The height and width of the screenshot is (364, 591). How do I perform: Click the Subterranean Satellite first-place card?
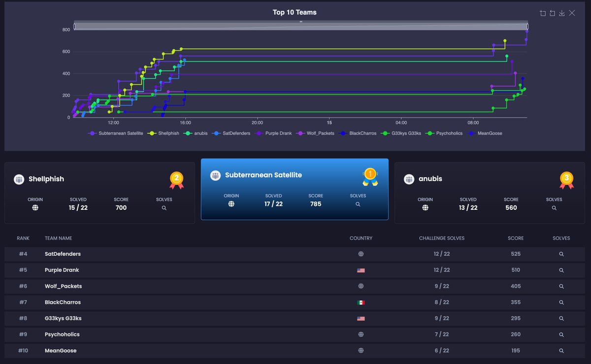(x=295, y=190)
